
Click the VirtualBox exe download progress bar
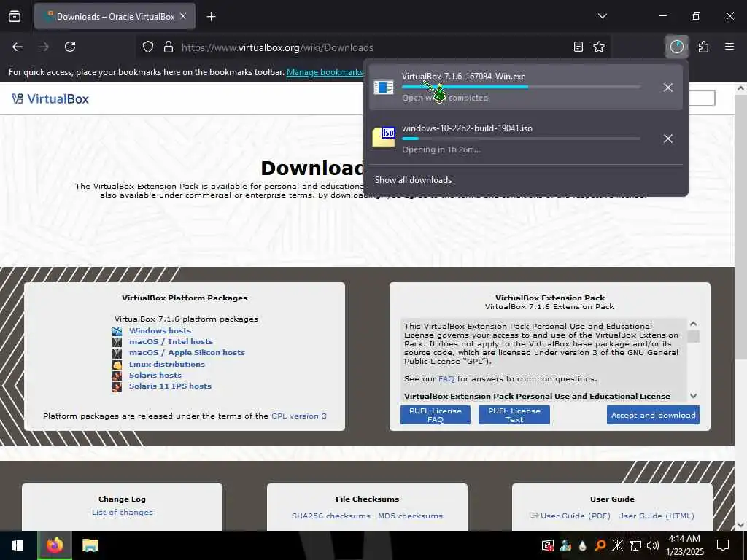point(521,87)
